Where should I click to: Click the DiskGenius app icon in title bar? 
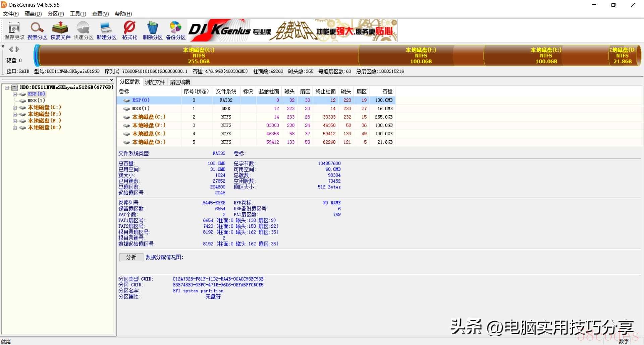[x=4, y=5]
